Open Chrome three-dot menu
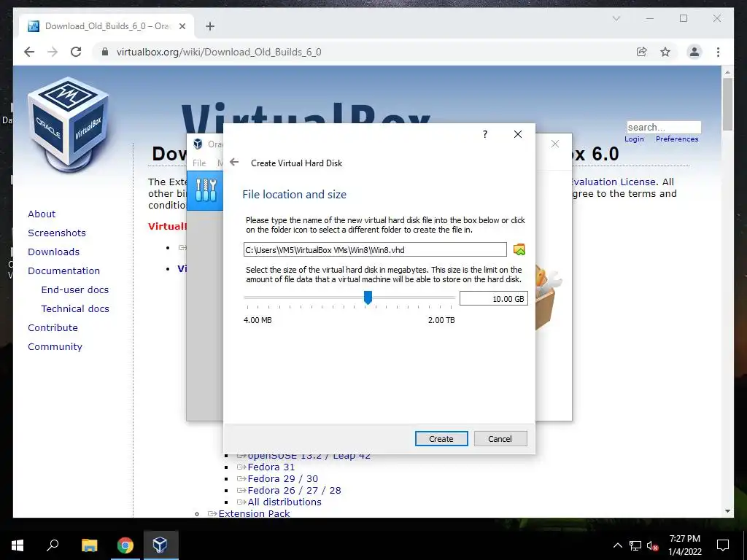Screen dimensions: 747x560 coord(718,52)
